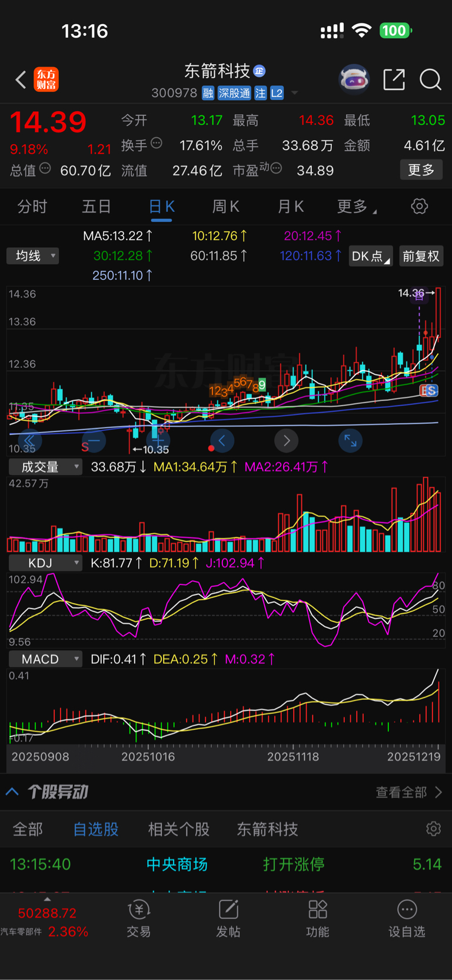The height and width of the screenshot is (980, 452).
Task: Open the 东方财富 logo icon
Action: click(x=46, y=79)
